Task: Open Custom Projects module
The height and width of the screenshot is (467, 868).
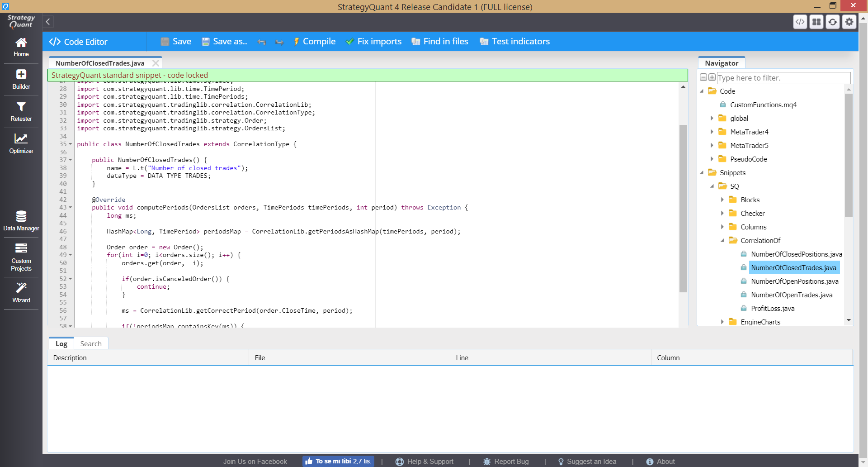Action: 21,257
